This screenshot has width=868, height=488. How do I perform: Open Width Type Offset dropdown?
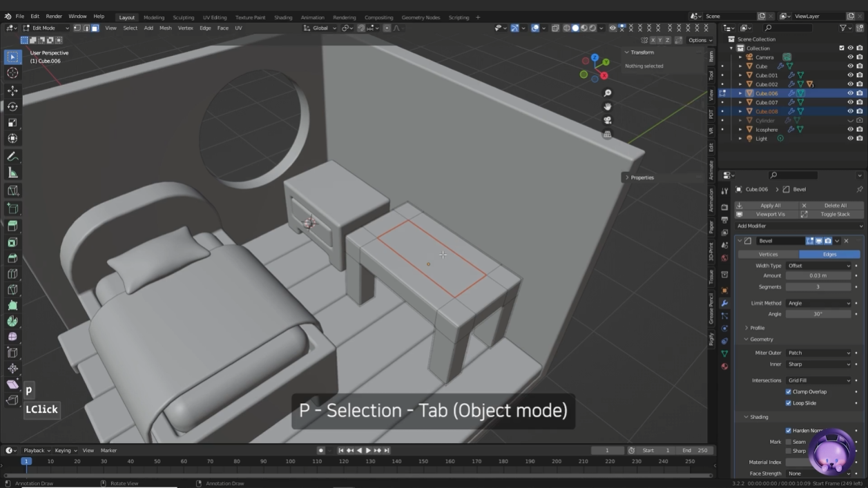pyautogui.click(x=820, y=265)
